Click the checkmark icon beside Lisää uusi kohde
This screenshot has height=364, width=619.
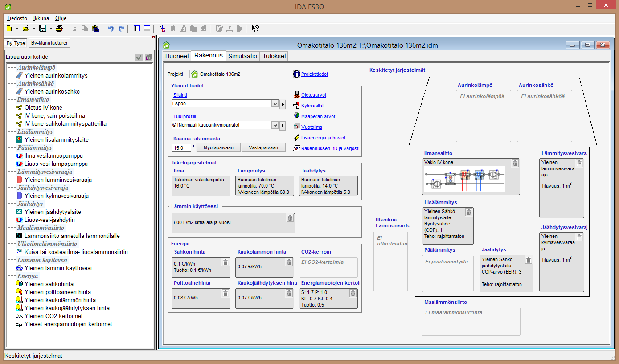[139, 57]
